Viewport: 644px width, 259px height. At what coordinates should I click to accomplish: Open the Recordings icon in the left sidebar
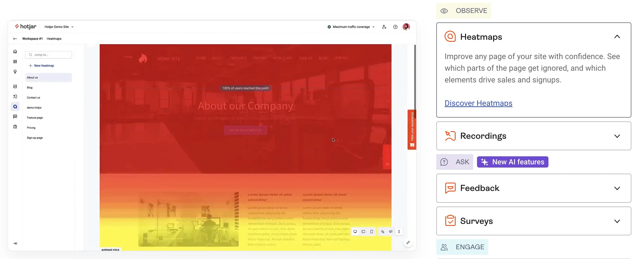pos(15,96)
